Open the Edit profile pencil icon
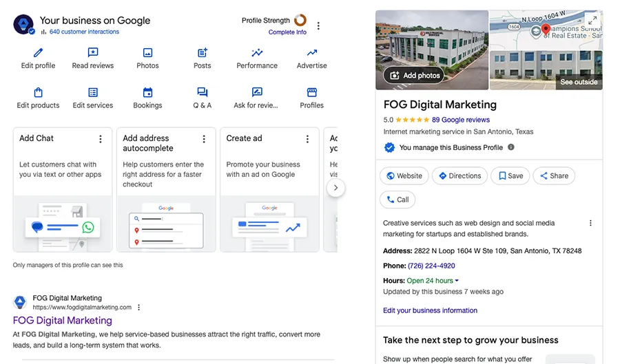Image resolution: width=620 pixels, height=364 pixels. coord(38,53)
